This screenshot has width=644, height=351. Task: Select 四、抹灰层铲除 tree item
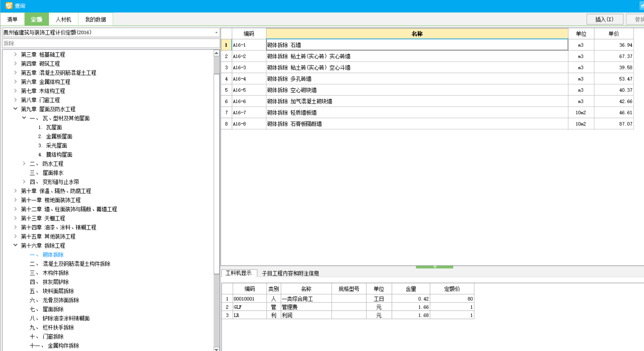tap(49, 282)
